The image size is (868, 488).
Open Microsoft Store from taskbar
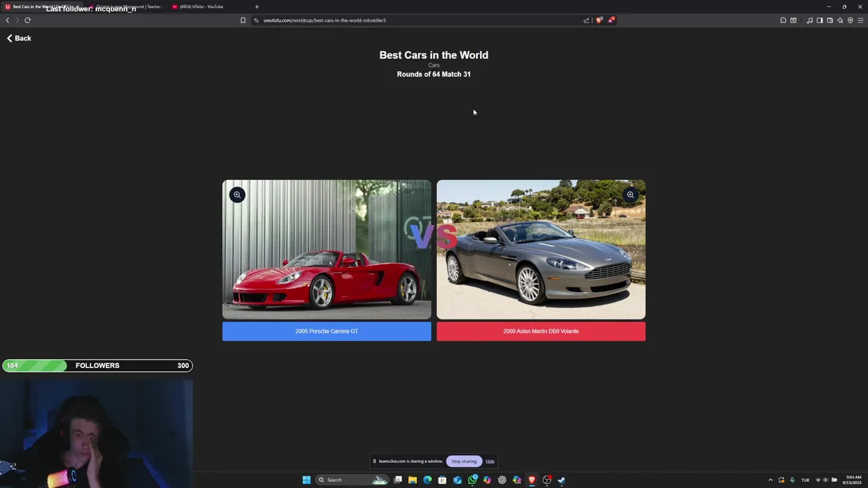pos(442,480)
